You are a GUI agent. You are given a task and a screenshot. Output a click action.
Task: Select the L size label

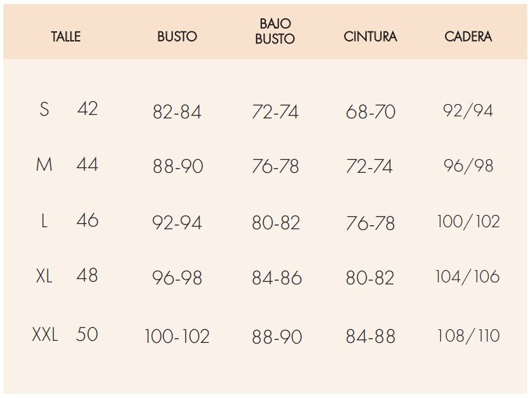[44, 220]
